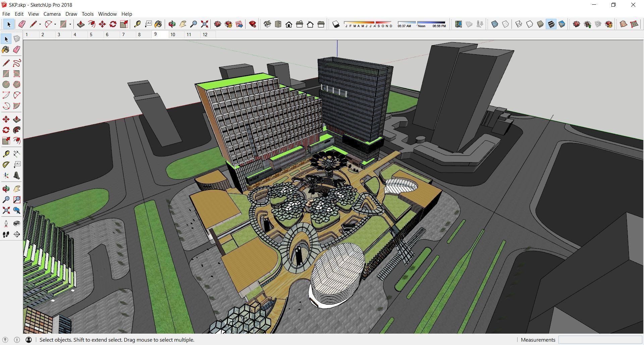
Task: Click the shadow time-of-day slider
Action: pos(422,24)
